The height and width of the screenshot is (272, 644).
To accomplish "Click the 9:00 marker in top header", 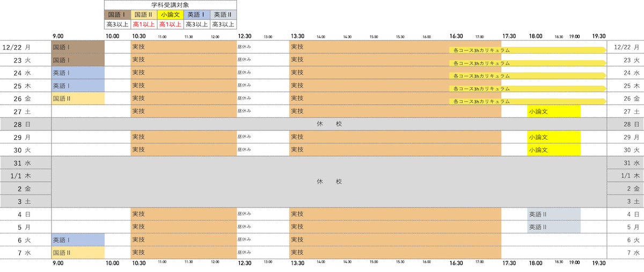I will pyautogui.click(x=58, y=36).
